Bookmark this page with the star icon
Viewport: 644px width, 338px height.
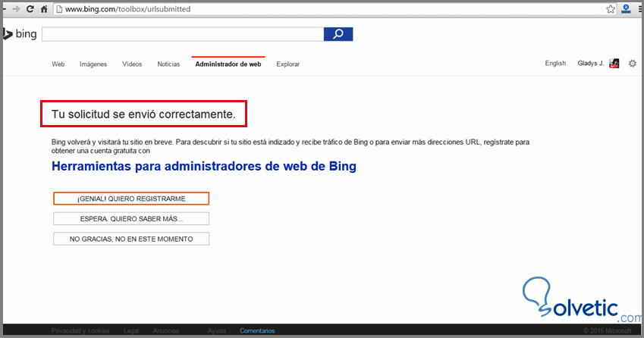[611, 9]
